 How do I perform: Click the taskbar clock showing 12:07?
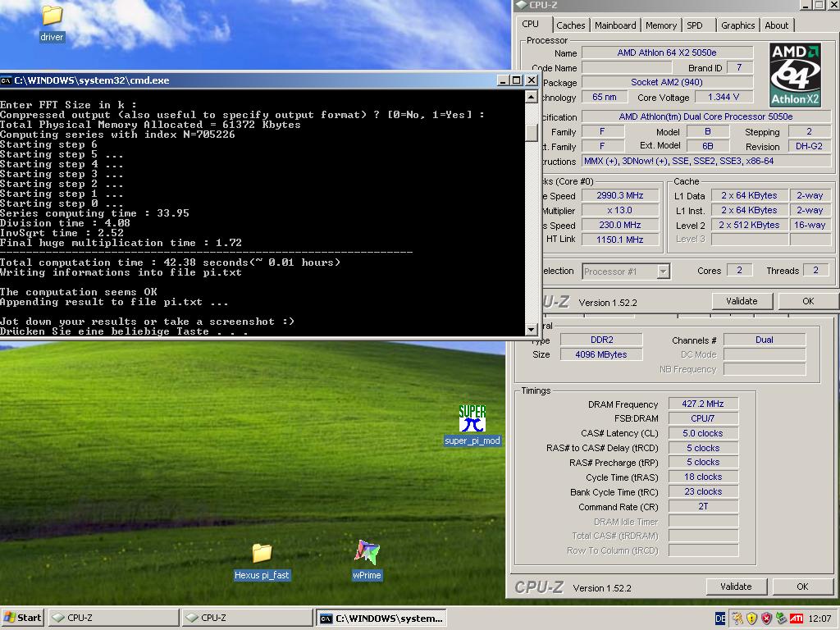[819, 619]
